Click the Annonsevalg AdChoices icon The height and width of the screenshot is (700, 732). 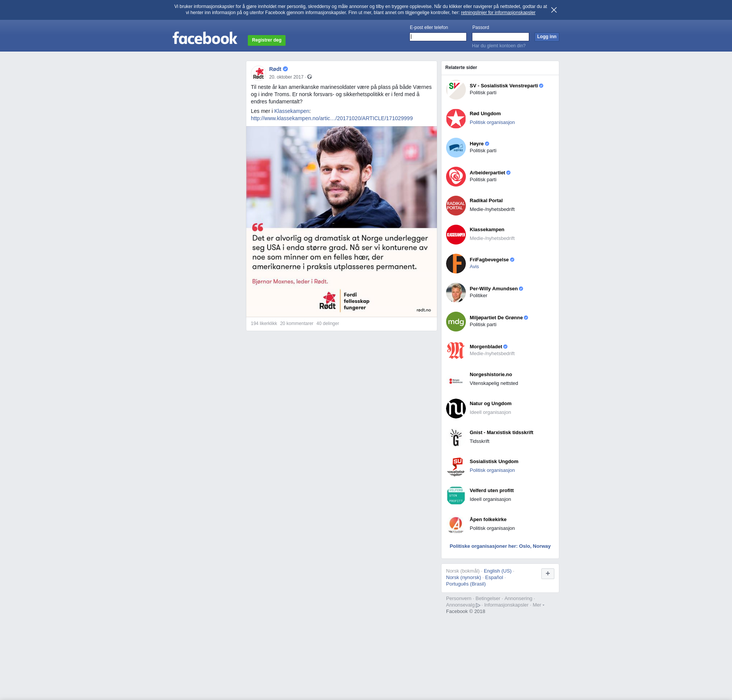pos(478,605)
